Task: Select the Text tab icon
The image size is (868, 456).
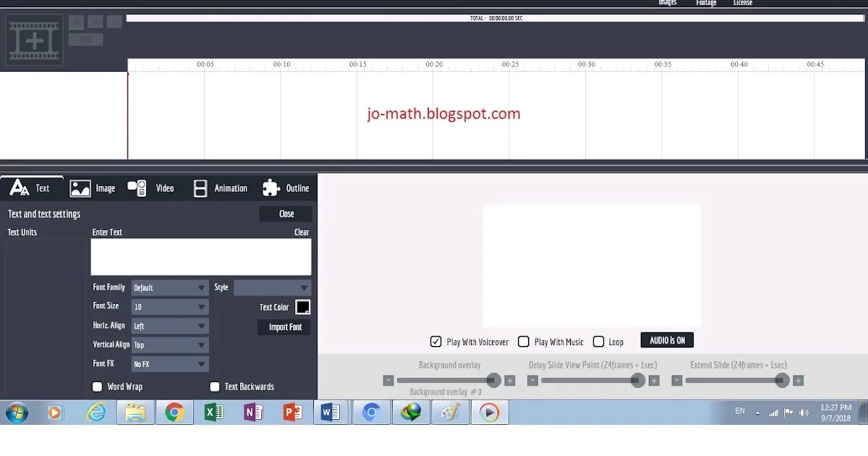Action: click(21, 187)
